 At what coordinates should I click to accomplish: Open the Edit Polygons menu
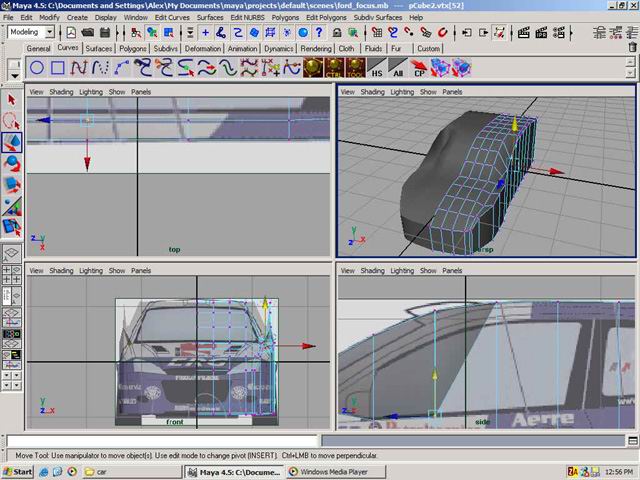pos(326,17)
